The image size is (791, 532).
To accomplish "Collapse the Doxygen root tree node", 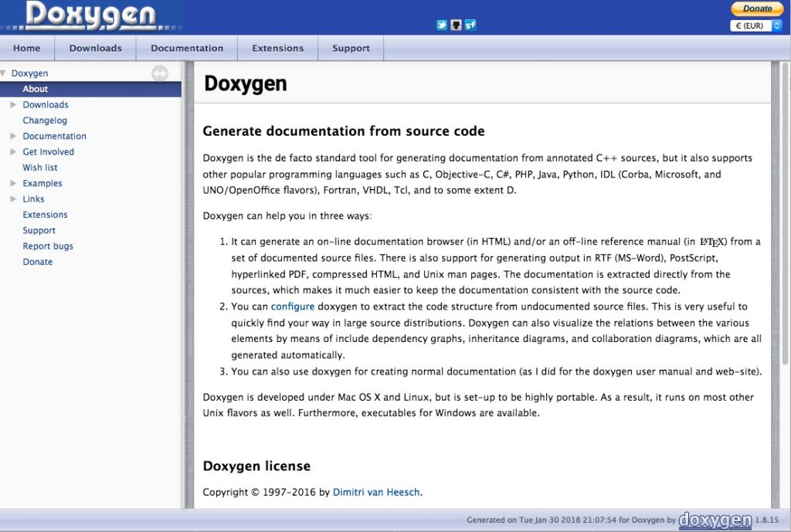I will pyautogui.click(x=5, y=73).
